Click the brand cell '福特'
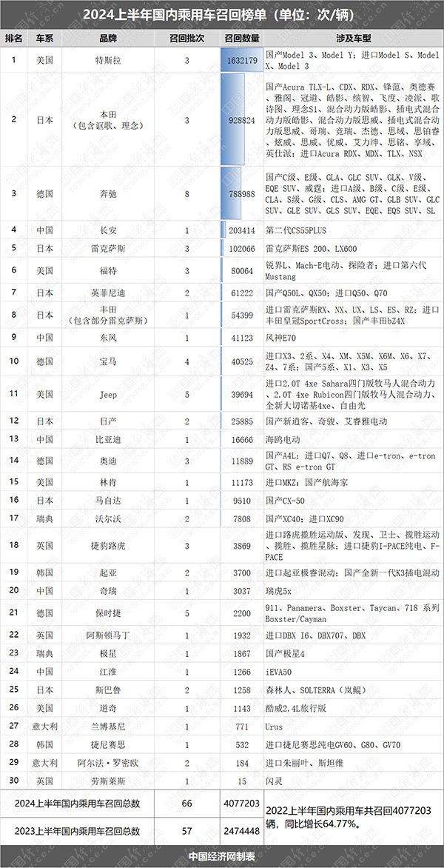The width and height of the screenshot is (444, 868). [x=108, y=271]
